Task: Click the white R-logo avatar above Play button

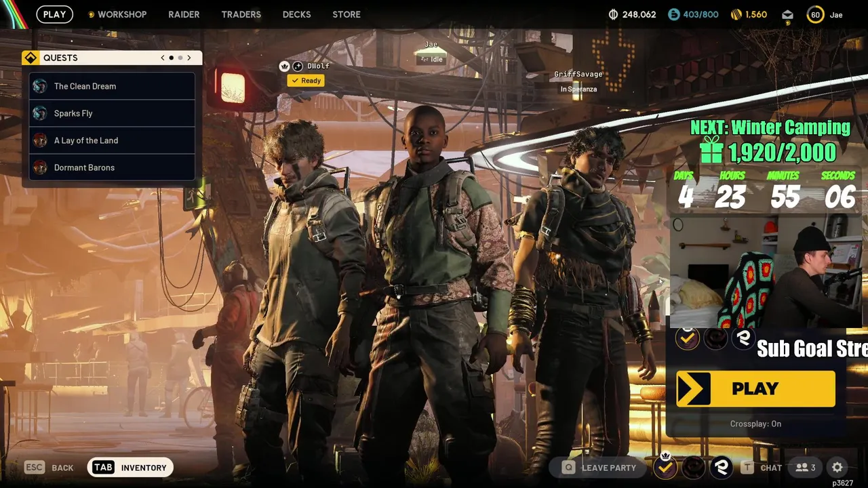Action: (x=744, y=338)
